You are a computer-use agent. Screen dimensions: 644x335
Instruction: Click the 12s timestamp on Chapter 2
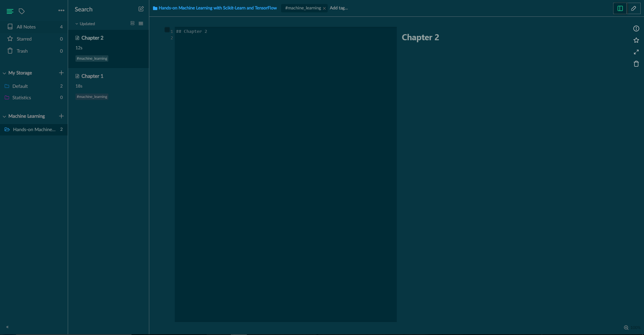click(79, 48)
